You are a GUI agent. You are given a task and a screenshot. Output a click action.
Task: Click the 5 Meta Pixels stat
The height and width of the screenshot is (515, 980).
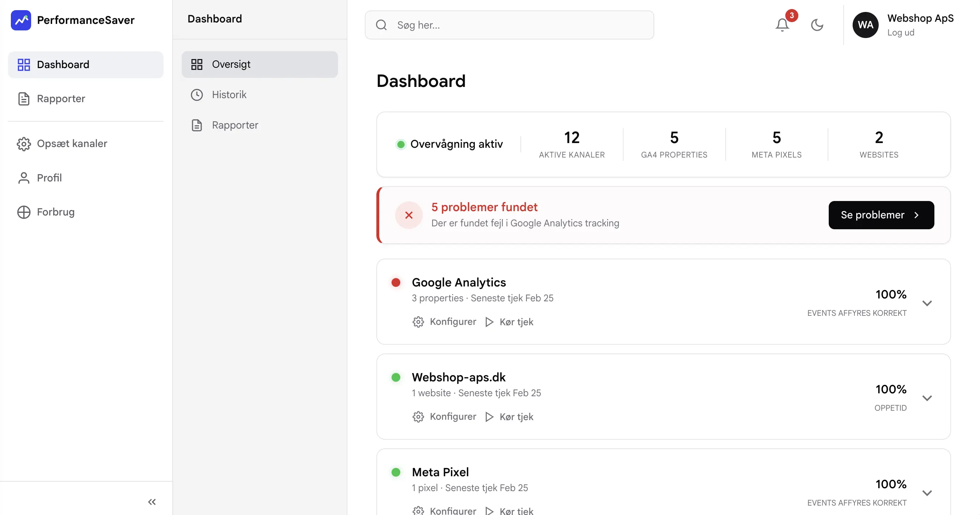click(777, 145)
